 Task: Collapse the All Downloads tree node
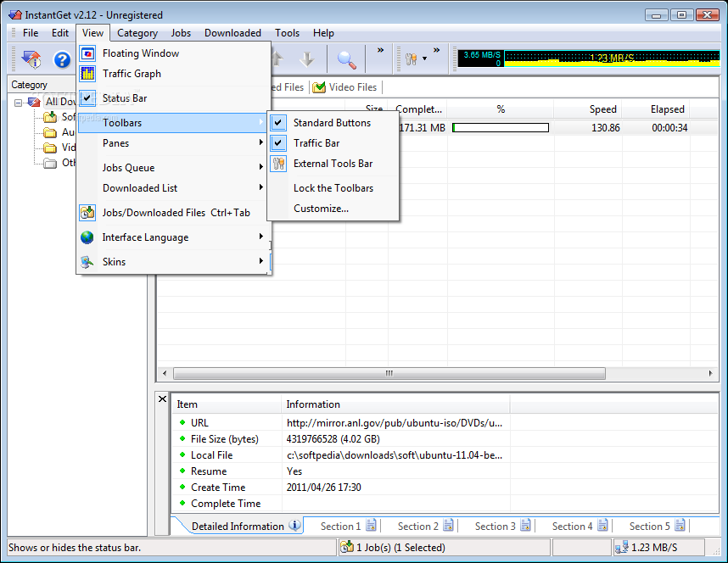click(18, 102)
